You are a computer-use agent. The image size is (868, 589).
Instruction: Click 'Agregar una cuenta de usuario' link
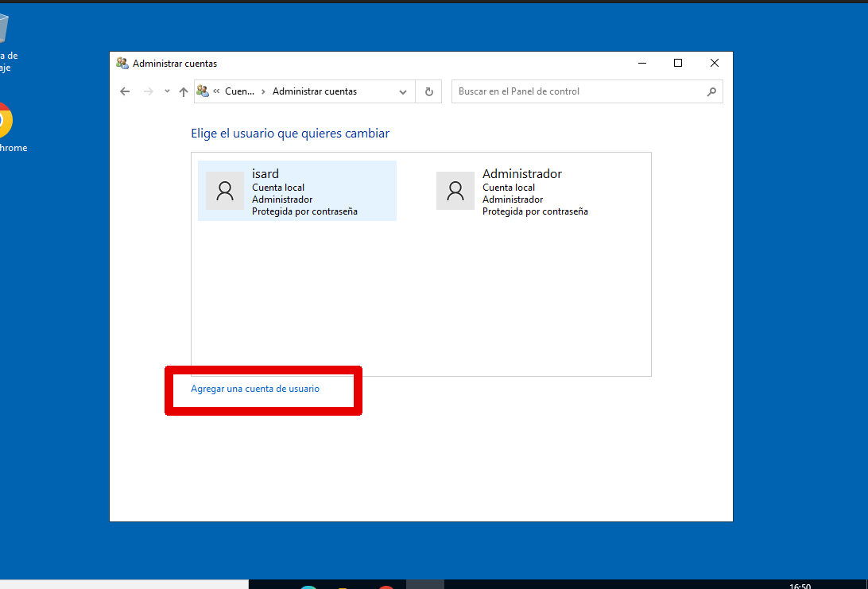pyautogui.click(x=255, y=389)
